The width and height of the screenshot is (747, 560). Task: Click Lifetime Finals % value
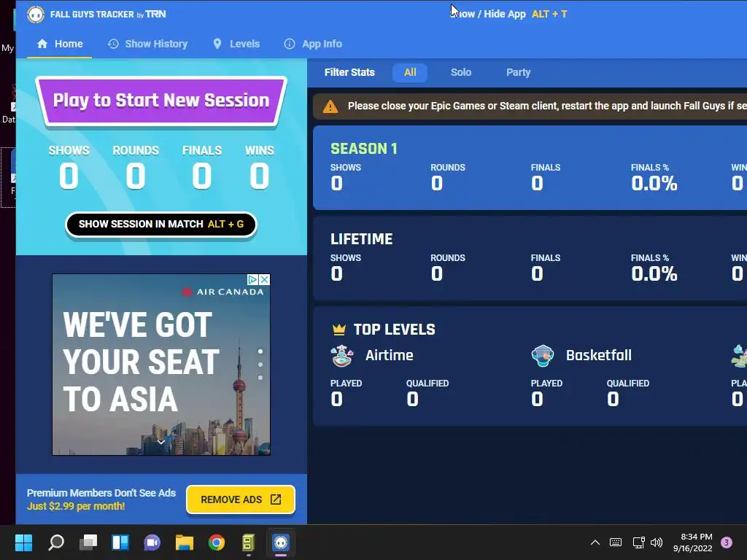(654, 274)
